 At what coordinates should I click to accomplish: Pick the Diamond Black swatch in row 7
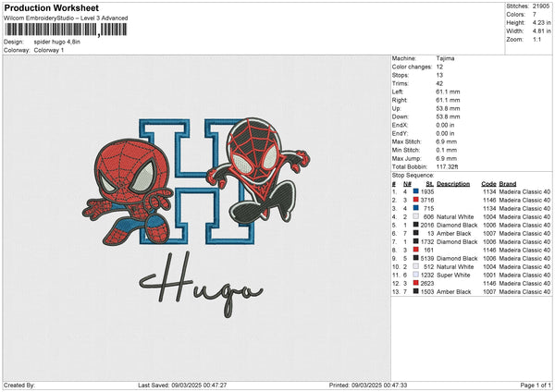(416, 241)
